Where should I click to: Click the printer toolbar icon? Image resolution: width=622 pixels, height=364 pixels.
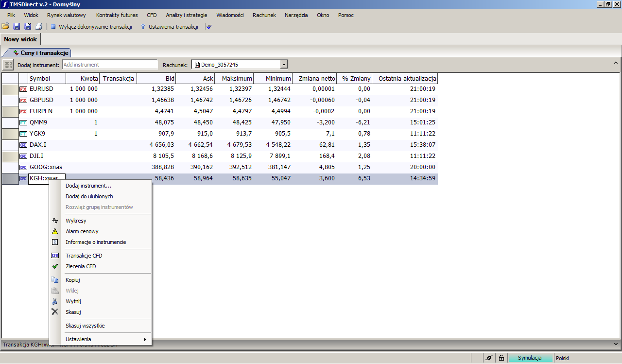[38, 27]
